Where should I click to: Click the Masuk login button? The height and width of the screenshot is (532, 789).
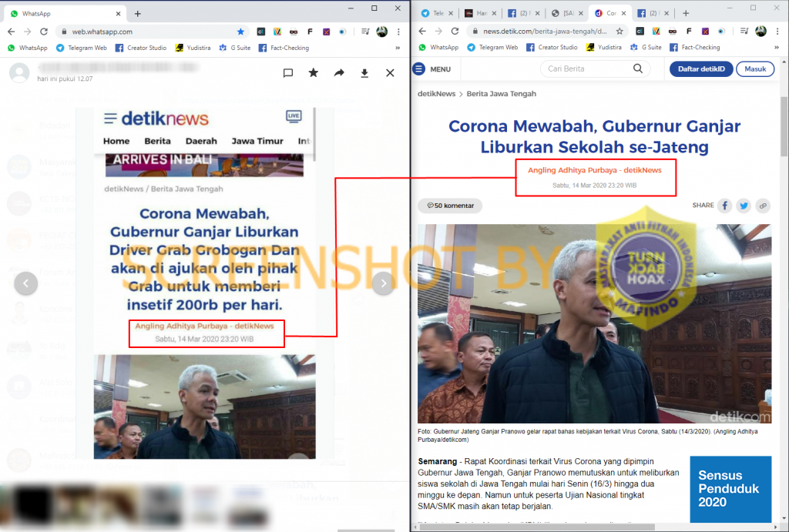coord(755,69)
